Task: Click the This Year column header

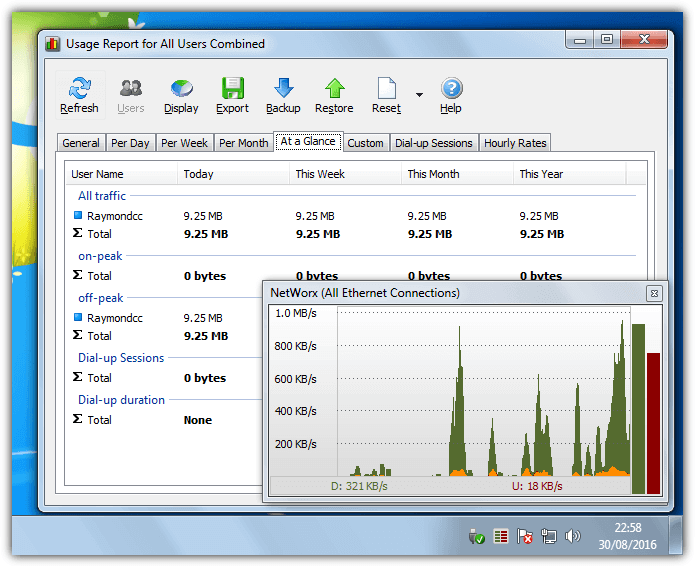Action: 570,174
